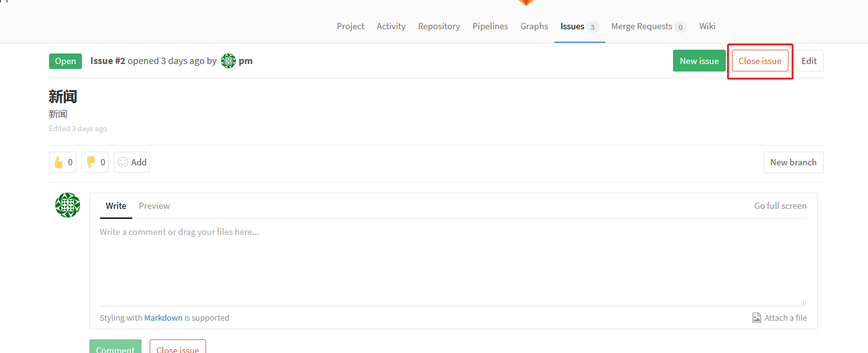Open the Markdown help link
868x353 pixels.
[x=163, y=318]
